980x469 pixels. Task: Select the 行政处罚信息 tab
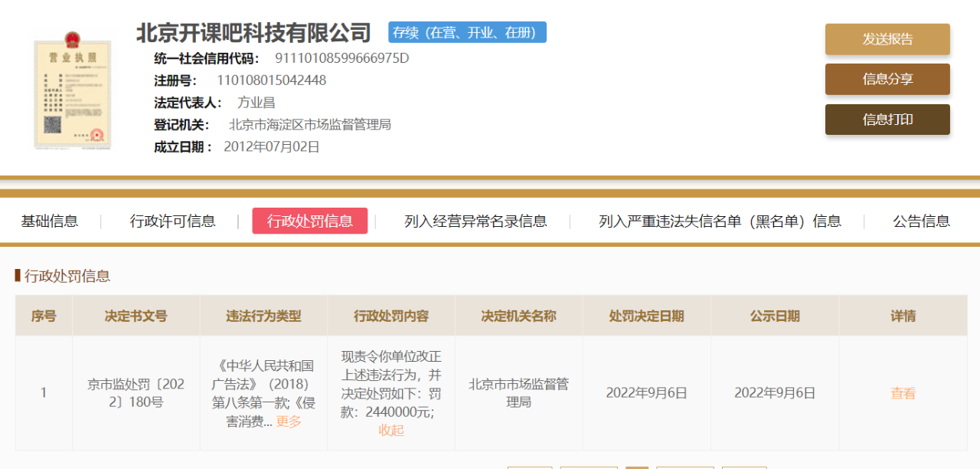click(310, 221)
